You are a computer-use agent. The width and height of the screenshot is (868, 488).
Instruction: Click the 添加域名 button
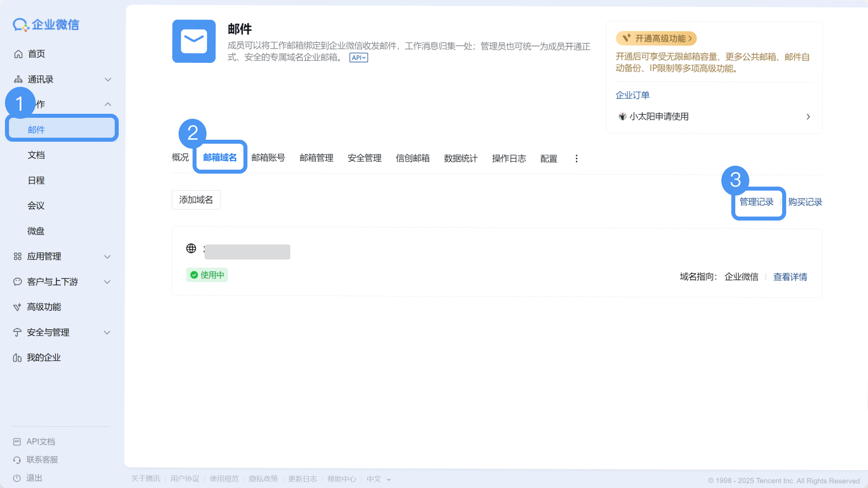click(x=196, y=200)
